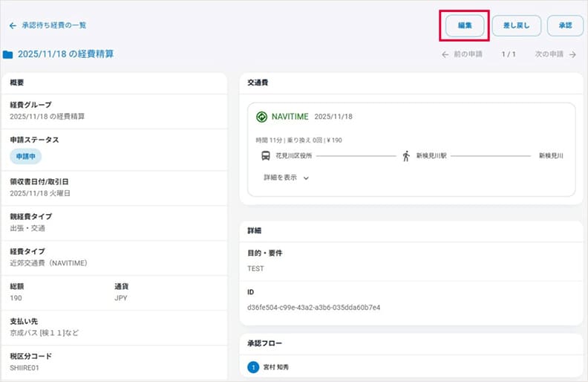Select the approver name 宮村 知秀
Viewport: 588px width, 382px height.
pos(276,367)
